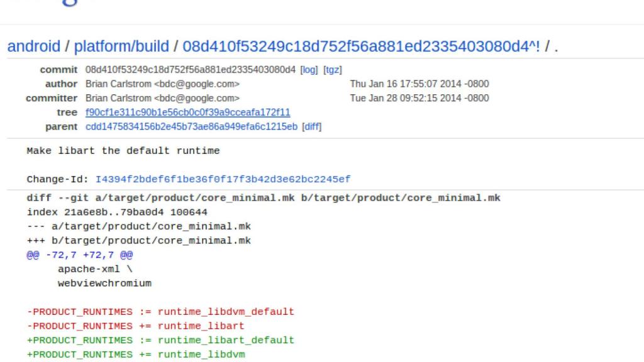644x362 pixels.
Task: Open the [log] link for this commit
Action: (309, 70)
